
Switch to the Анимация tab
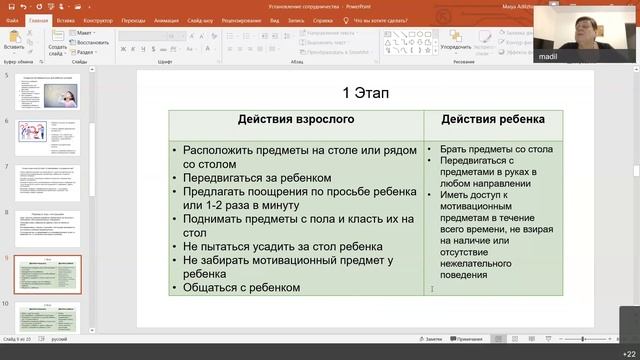(166, 20)
